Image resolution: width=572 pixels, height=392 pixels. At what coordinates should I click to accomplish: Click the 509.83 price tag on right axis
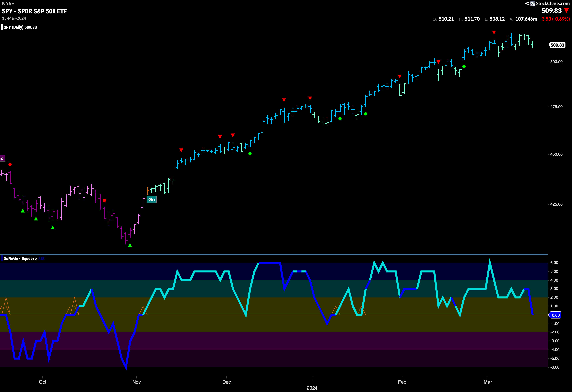tap(557, 45)
